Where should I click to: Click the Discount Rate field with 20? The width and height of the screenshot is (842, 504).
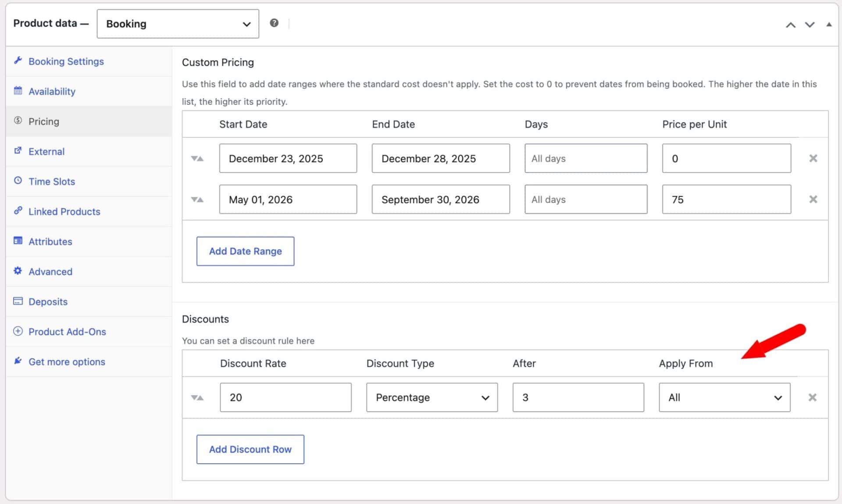pyautogui.click(x=285, y=398)
